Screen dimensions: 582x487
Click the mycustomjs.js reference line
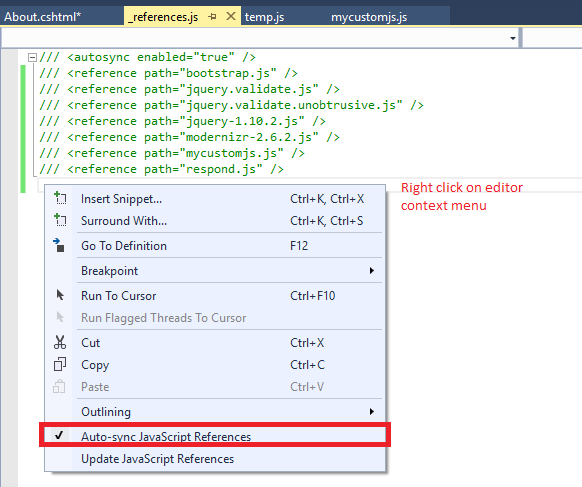(172, 153)
